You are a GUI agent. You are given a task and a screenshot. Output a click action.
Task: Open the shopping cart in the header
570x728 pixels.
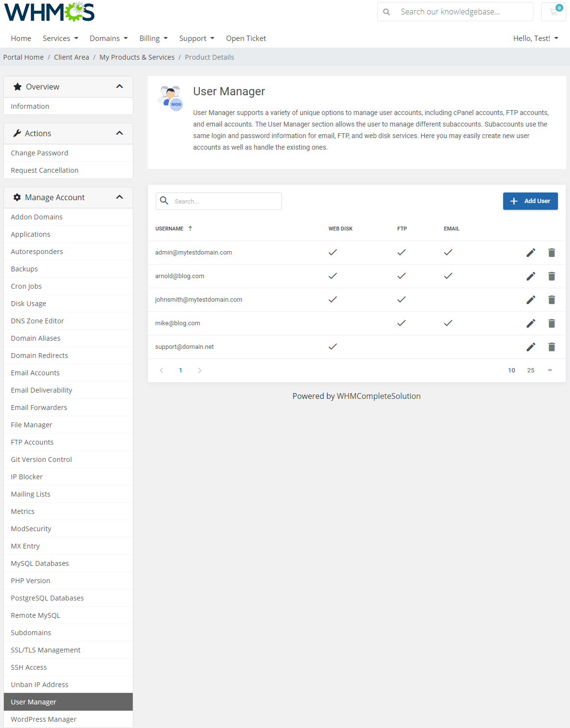[x=552, y=12]
